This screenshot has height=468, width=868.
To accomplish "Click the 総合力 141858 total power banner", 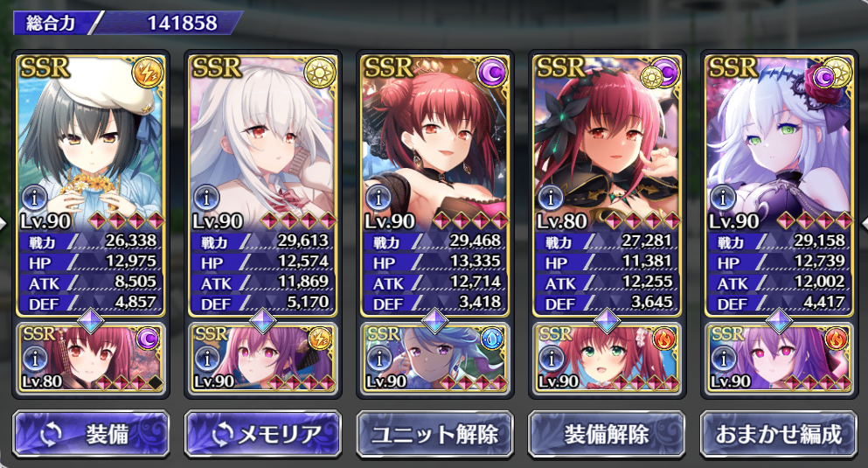I will [x=128, y=24].
